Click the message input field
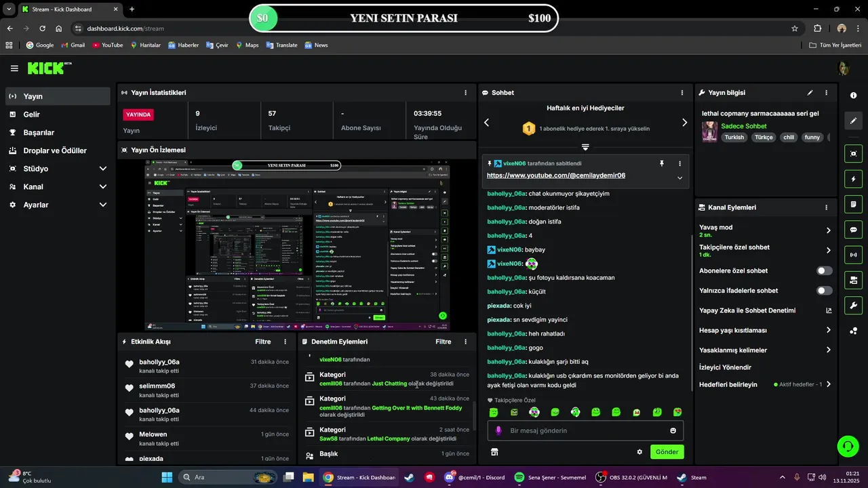The image size is (868, 488). pos(585,430)
